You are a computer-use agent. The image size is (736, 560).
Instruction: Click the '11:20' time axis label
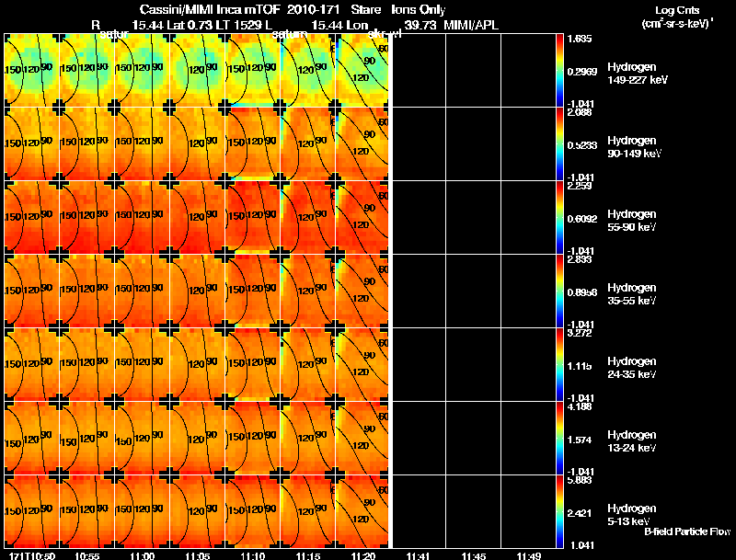coord(363,555)
